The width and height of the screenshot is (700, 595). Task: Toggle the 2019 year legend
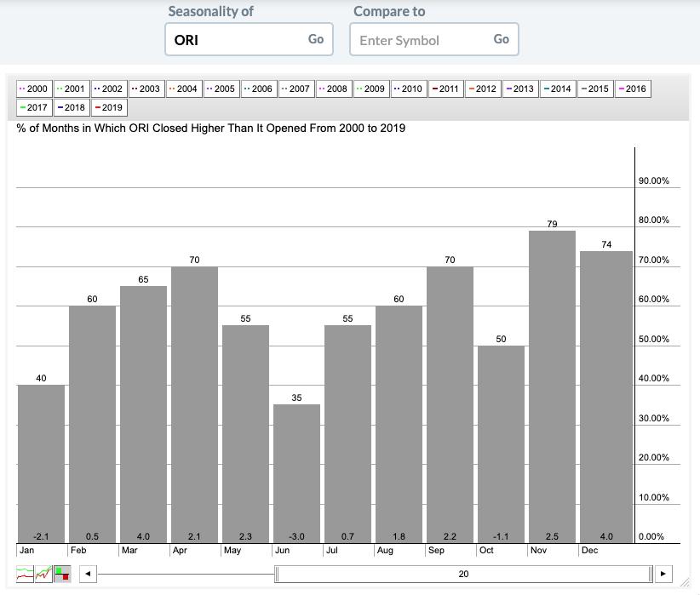click(x=109, y=107)
